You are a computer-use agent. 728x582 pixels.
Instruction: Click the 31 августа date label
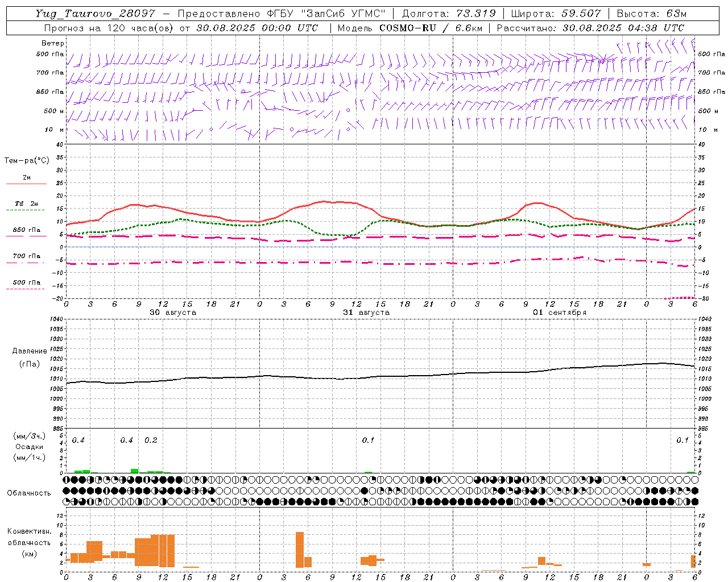click(366, 313)
